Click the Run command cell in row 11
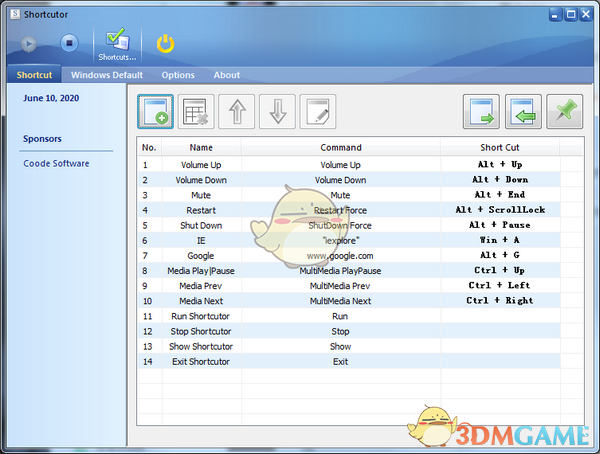This screenshot has width=600, height=454. 341,316
